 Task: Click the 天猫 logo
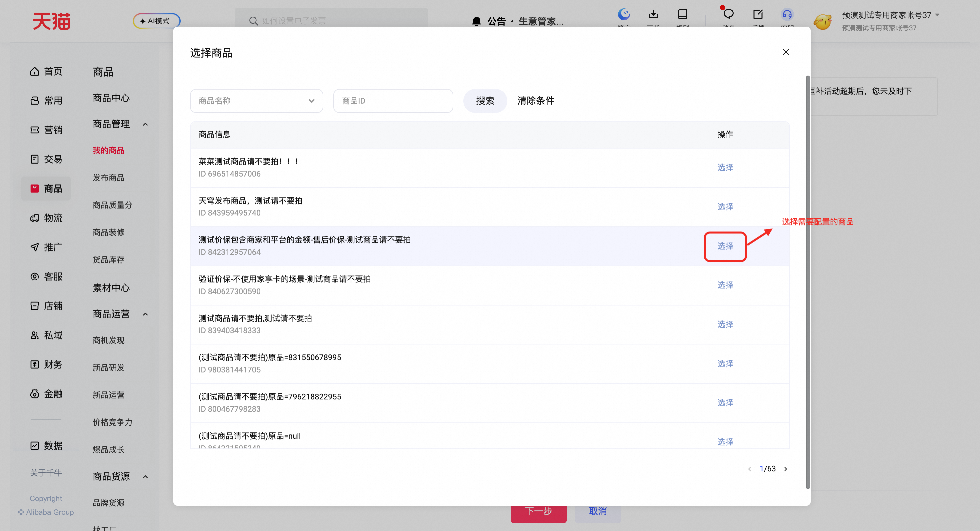(52, 21)
